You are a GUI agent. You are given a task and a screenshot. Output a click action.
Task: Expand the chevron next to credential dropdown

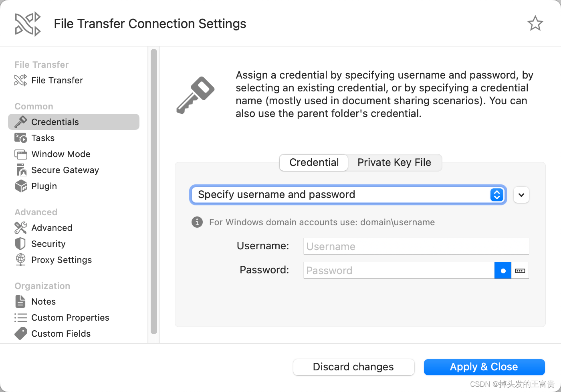pyautogui.click(x=521, y=195)
